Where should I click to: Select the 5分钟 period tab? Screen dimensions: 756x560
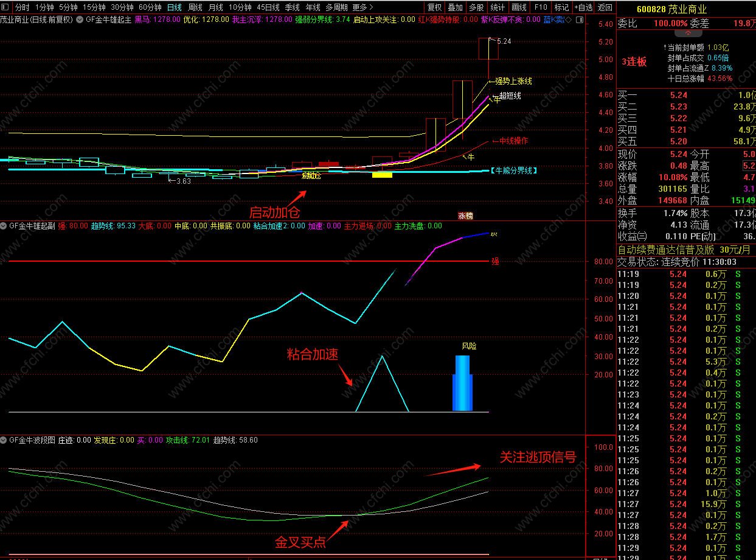pyautogui.click(x=68, y=7)
